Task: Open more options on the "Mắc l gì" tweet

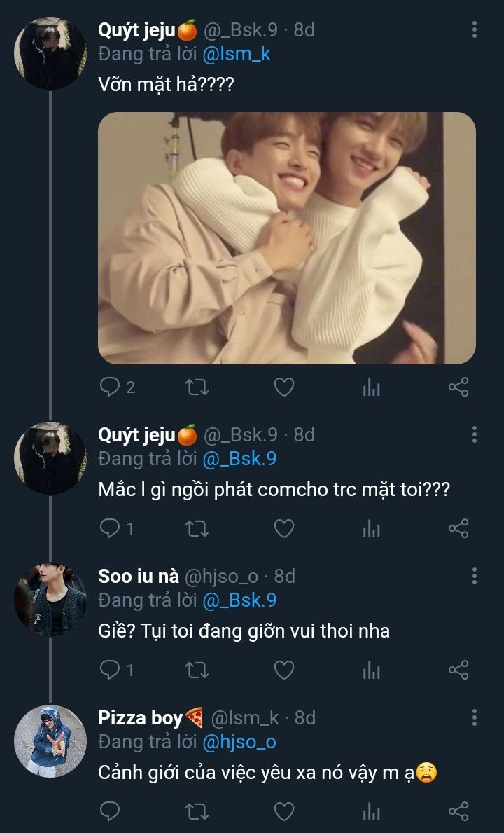Action: click(x=475, y=434)
